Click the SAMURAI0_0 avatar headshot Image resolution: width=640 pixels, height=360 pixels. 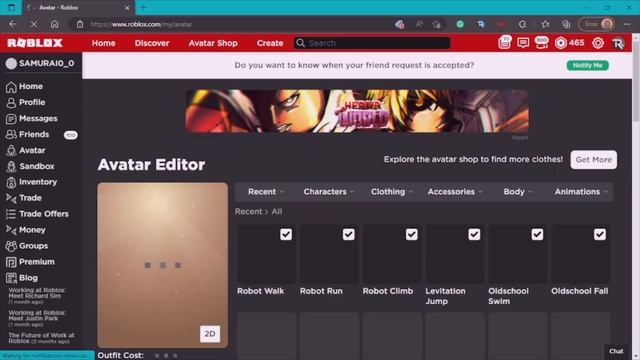[x=11, y=63]
